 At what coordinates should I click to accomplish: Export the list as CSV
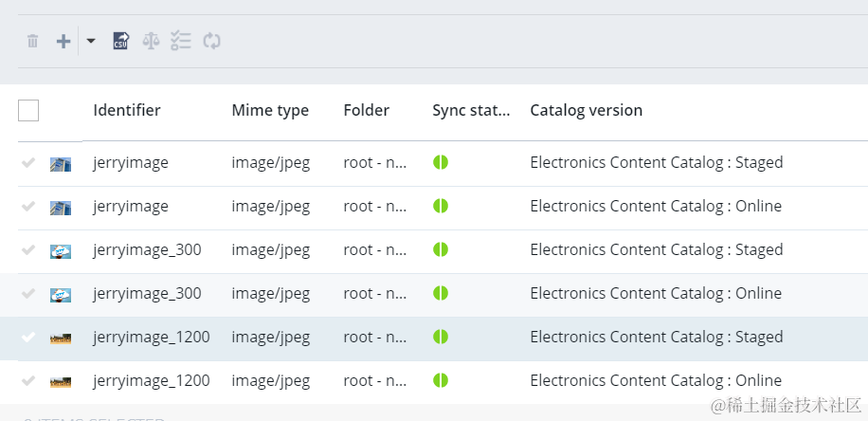point(120,41)
